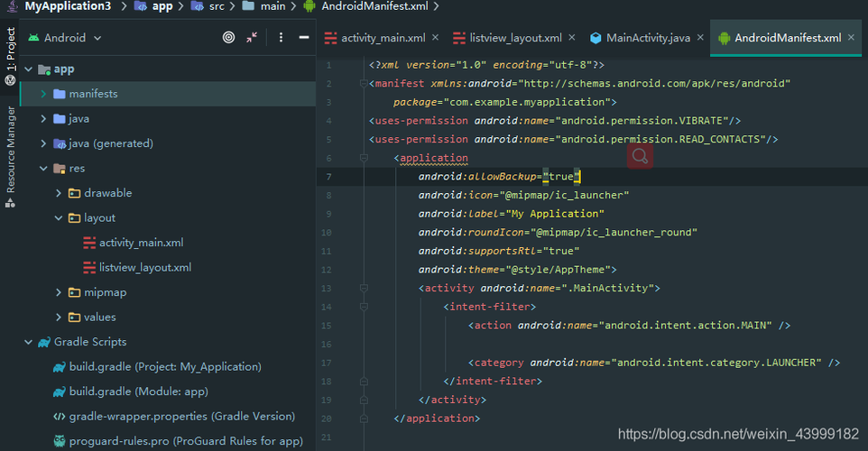Click the gradle-wrapper.properties file icon

(x=60, y=416)
